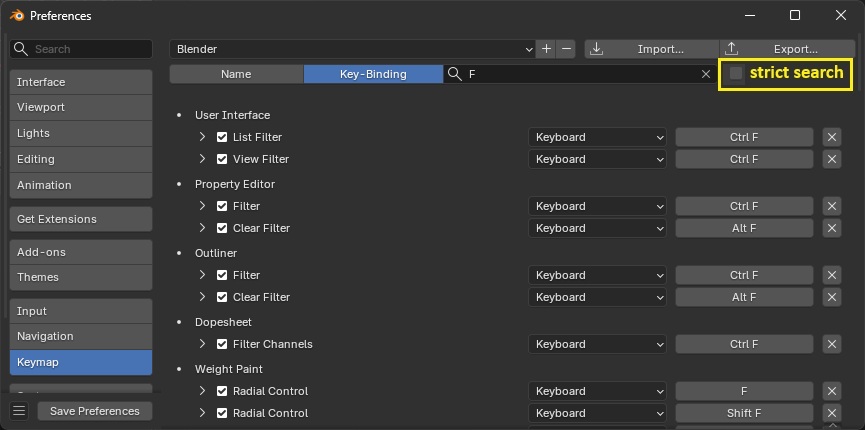This screenshot has width=865, height=430.
Task: Enable the strict search checkbox
Action: point(736,73)
